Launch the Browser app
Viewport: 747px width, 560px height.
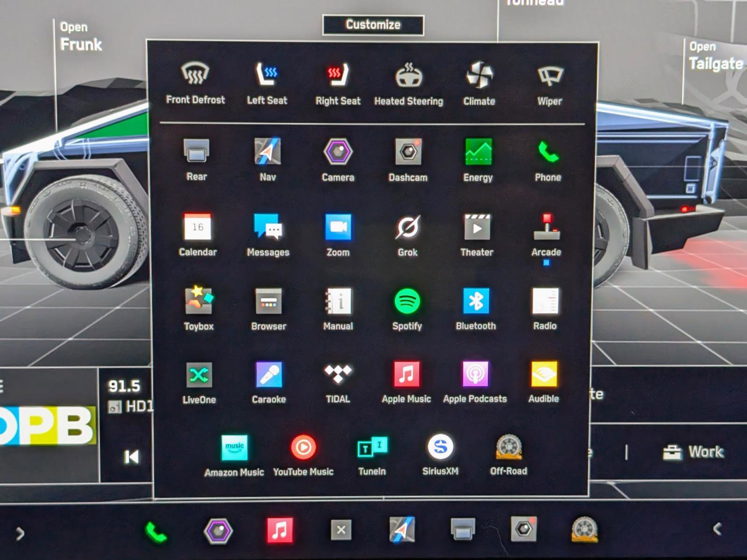tap(268, 309)
